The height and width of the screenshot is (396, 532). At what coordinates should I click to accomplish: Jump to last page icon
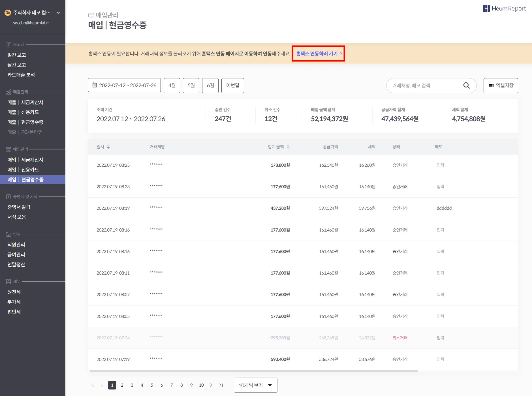[x=221, y=385]
